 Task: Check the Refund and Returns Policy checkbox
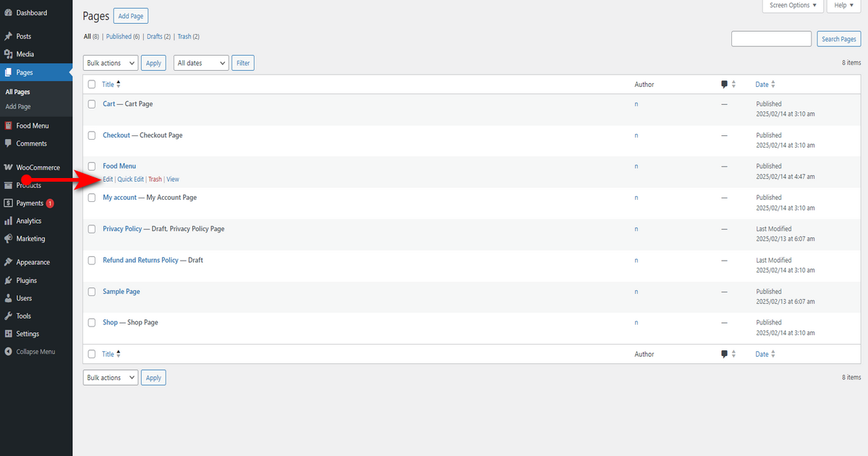point(92,261)
